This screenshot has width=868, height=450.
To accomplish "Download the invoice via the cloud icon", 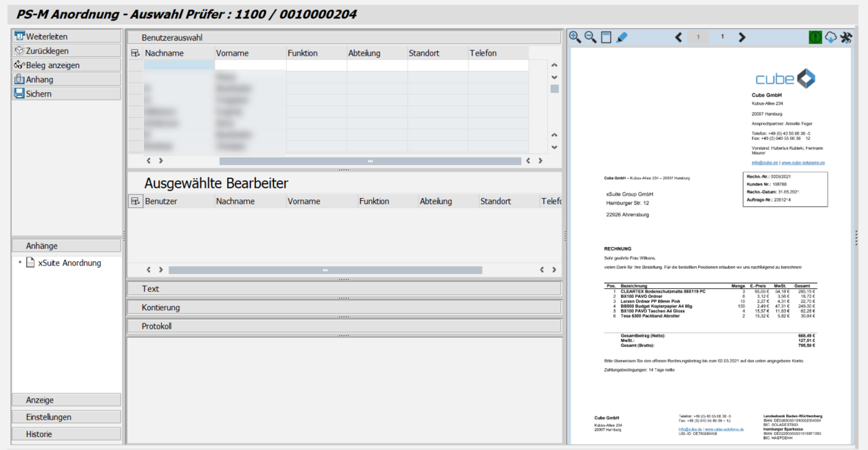I will point(830,37).
